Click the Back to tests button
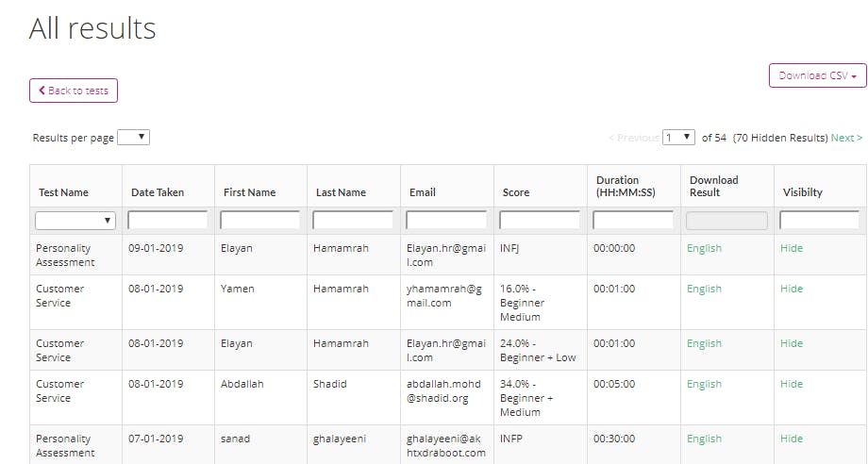 click(74, 91)
